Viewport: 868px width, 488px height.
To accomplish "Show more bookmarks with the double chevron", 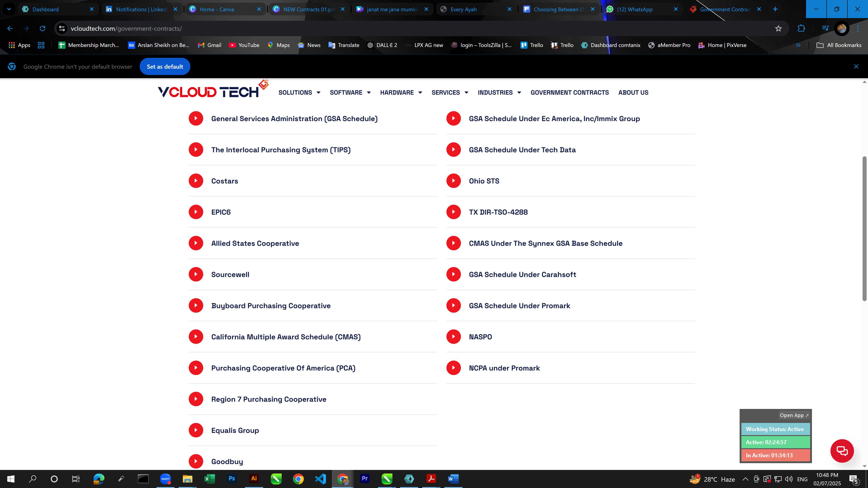I will tap(798, 45).
